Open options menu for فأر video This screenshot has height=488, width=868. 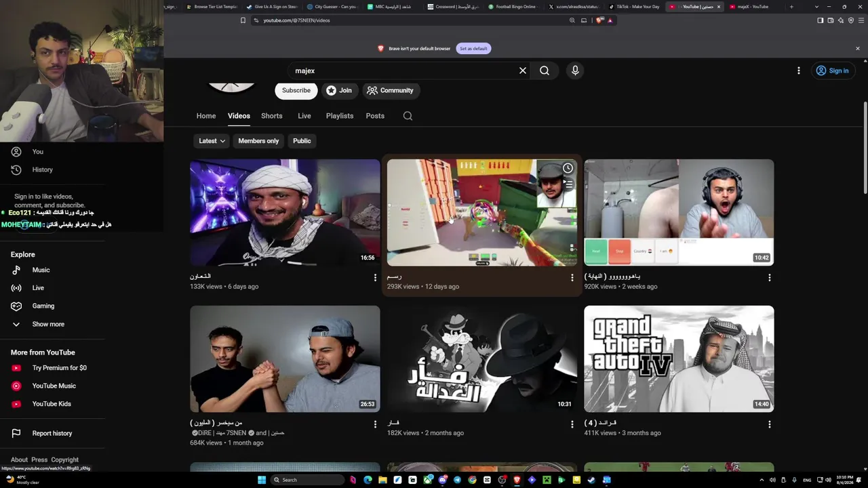[572, 424]
